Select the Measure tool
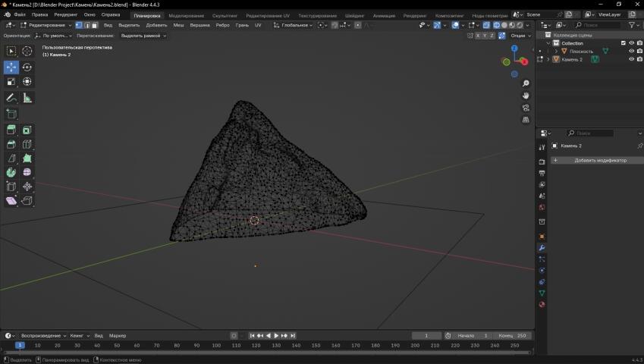644x364 pixels. (27, 98)
